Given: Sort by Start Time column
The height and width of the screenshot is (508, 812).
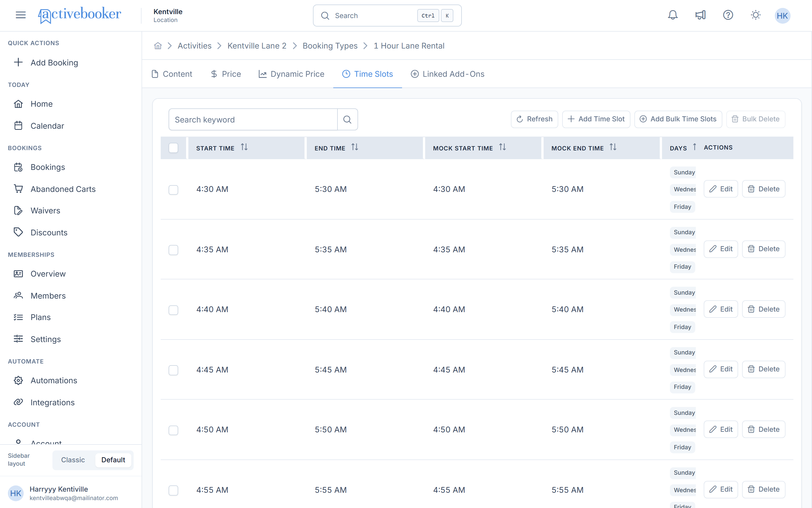Looking at the screenshot, I should (x=244, y=147).
